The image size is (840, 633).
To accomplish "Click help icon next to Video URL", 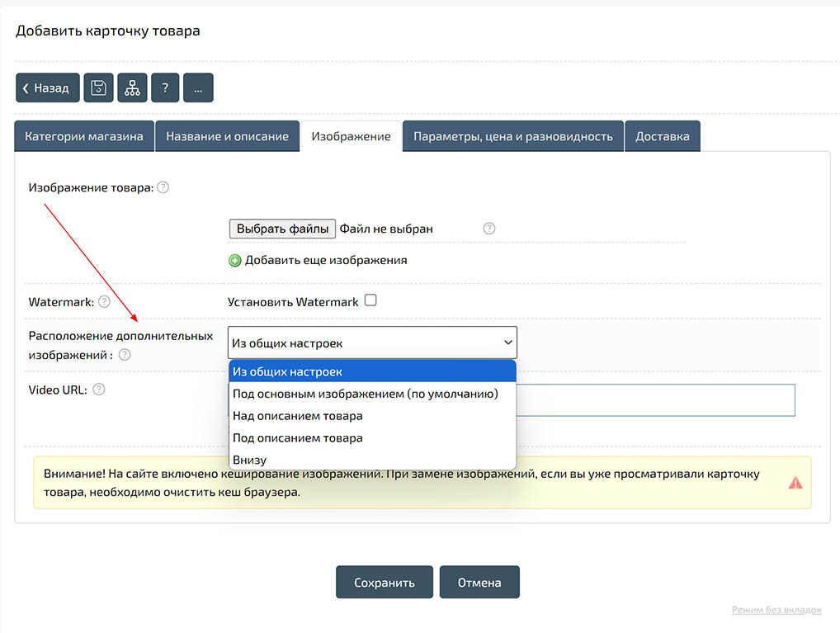I will click(x=99, y=390).
